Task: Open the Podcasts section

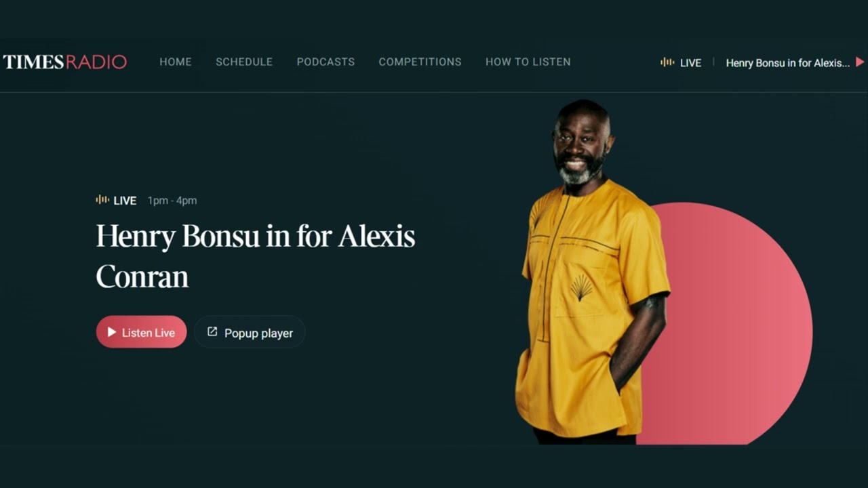Action: point(325,62)
